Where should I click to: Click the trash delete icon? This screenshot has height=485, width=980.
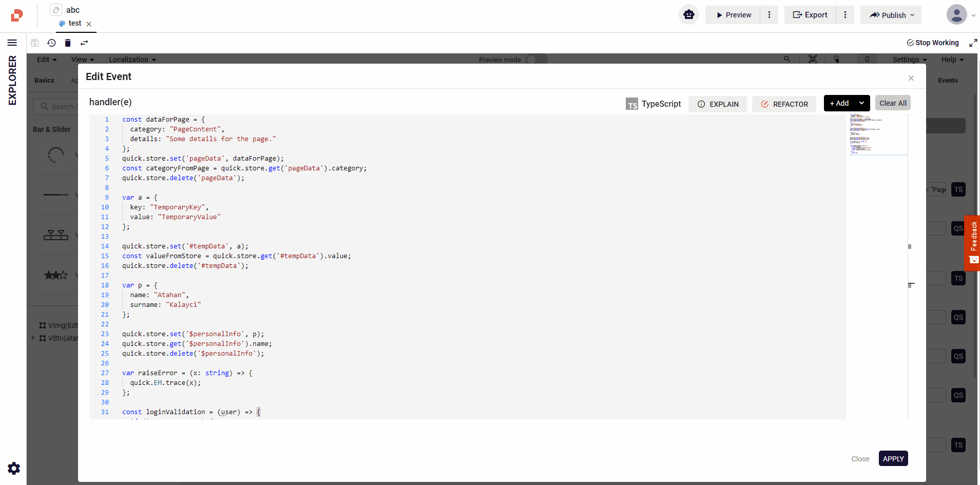pyautogui.click(x=68, y=43)
